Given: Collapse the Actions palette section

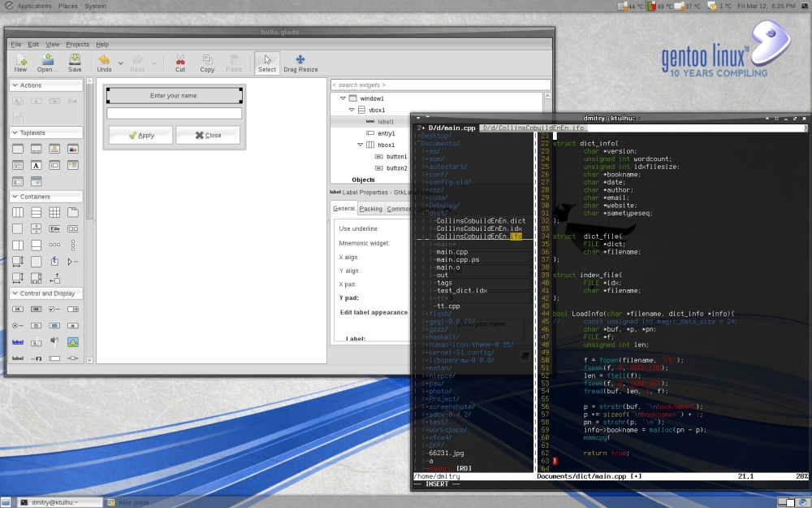Looking at the screenshot, I should [x=15, y=85].
